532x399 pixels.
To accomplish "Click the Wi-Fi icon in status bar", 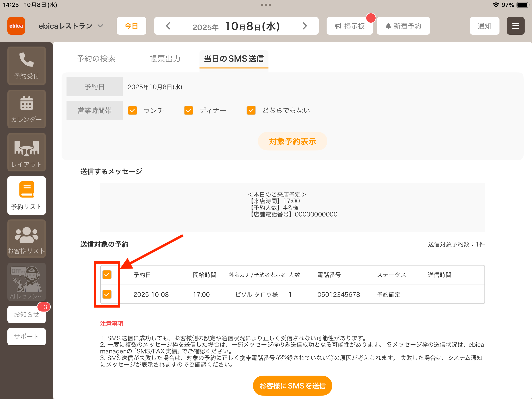I will pyautogui.click(x=496, y=5).
